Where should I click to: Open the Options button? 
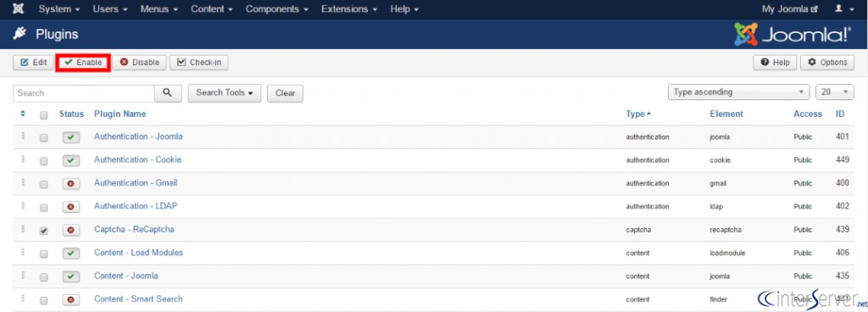(827, 63)
